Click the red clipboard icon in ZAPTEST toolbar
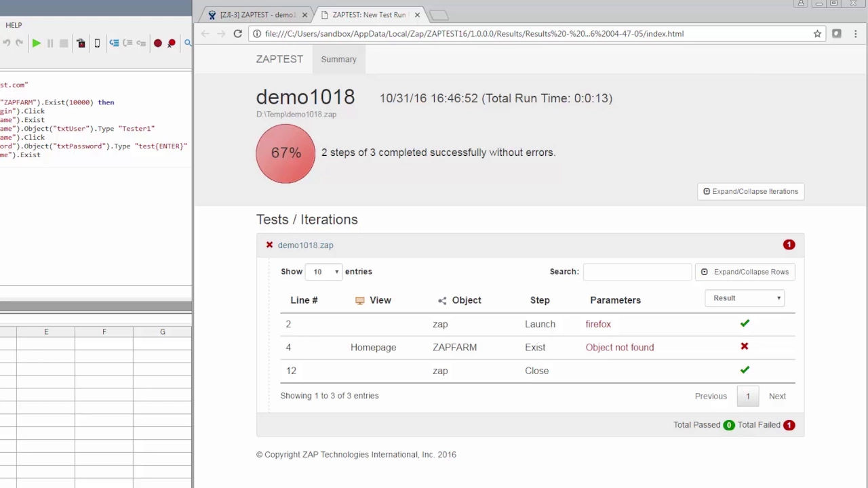The width and height of the screenshot is (868, 488). (81, 43)
